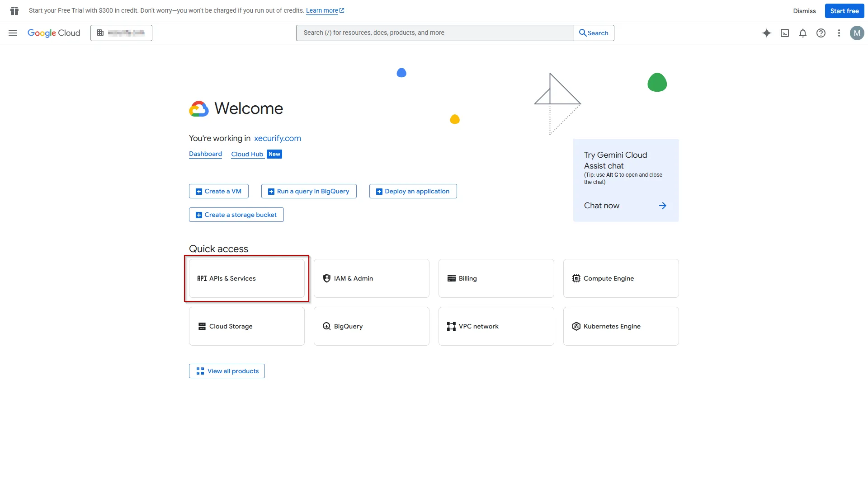Open the account avatar M
The width and height of the screenshot is (868, 488).
click(857, 33)
